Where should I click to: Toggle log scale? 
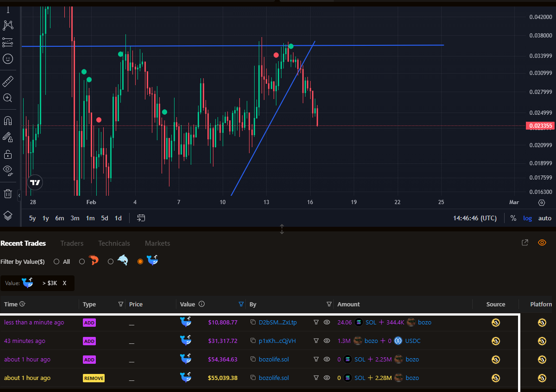[x=528, y=218]
